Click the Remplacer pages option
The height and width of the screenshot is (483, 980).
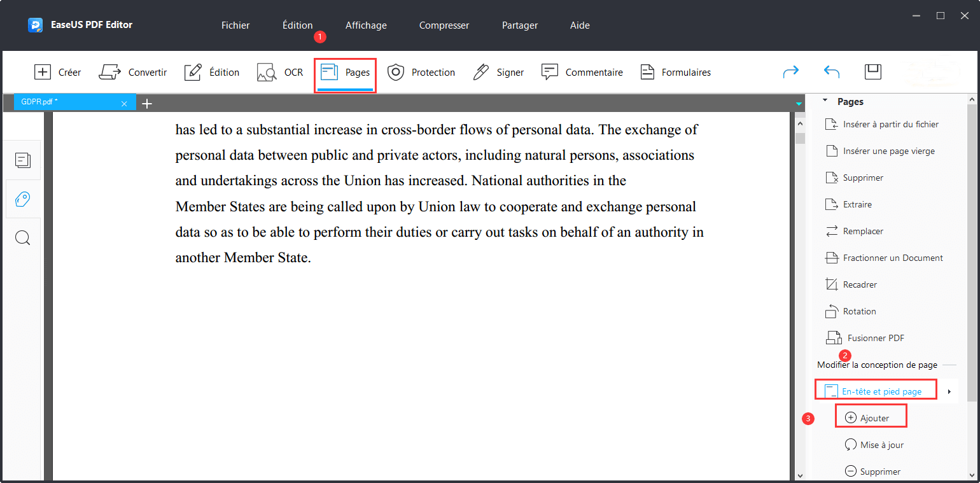click(854, 231)
